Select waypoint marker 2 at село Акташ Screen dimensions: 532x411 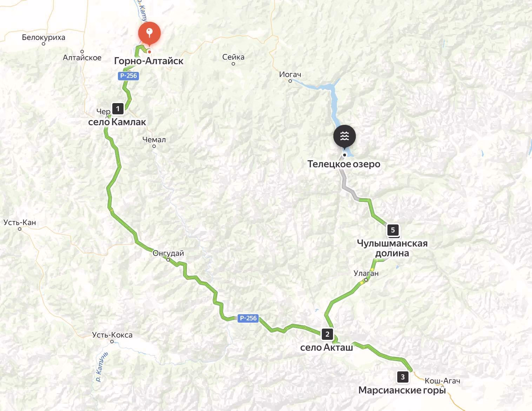(x=327, y=334)
